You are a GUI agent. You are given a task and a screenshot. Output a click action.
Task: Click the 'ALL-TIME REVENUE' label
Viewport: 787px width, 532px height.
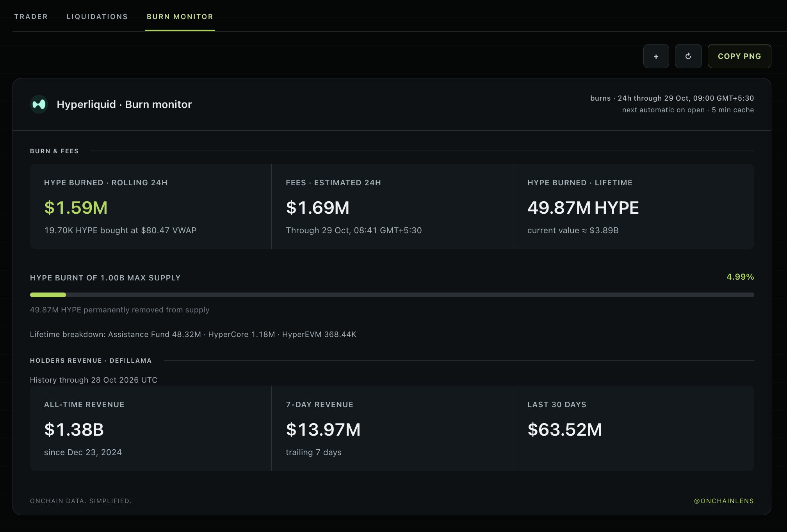[84, 404]
